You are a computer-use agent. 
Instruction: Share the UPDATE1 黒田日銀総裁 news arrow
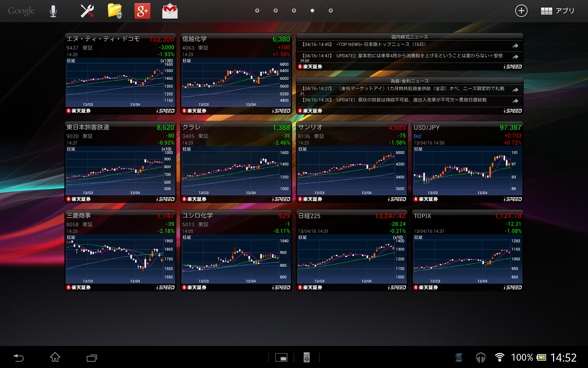516,101
